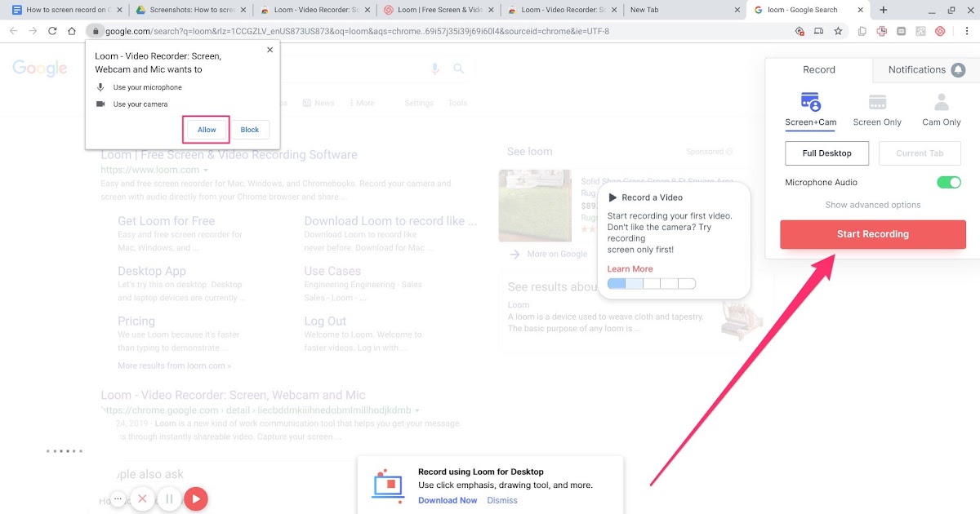The image size is (980, 514).
Task: Open Chrome Web Store Loom Video Recorder result
Action: tap(233, 396)
